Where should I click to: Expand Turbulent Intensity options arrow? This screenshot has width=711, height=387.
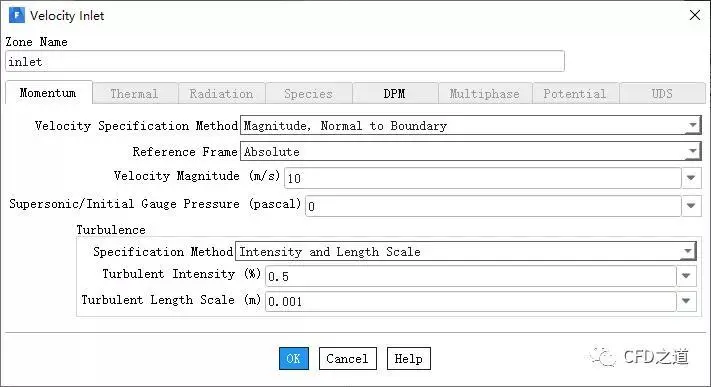686,276
